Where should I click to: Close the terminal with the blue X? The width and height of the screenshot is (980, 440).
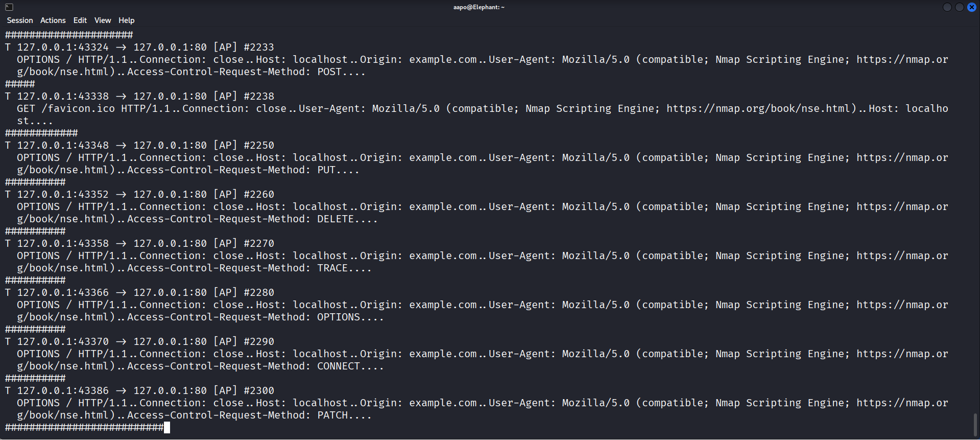[971, 7]
